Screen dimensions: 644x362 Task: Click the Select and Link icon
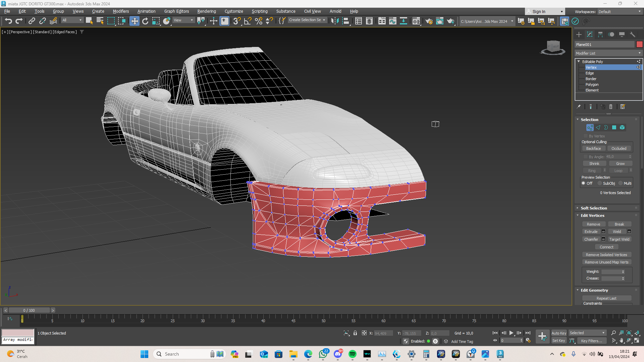[x=32, y=21]
